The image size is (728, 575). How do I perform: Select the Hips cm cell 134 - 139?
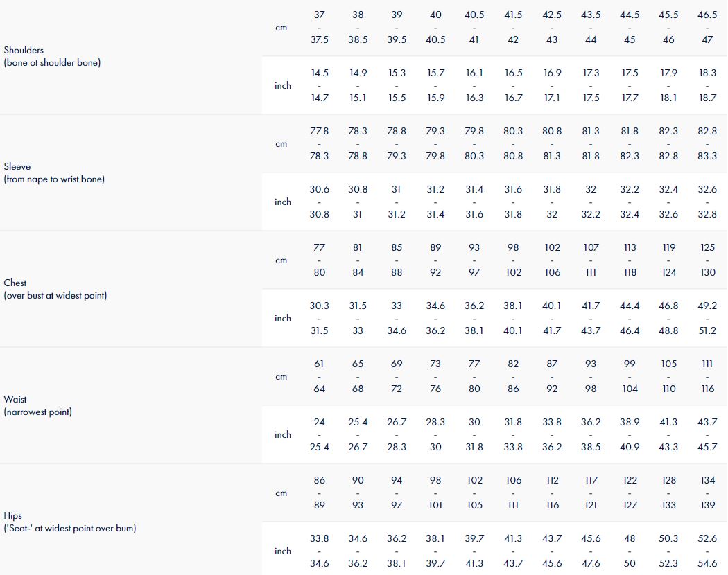coord(707,493)
